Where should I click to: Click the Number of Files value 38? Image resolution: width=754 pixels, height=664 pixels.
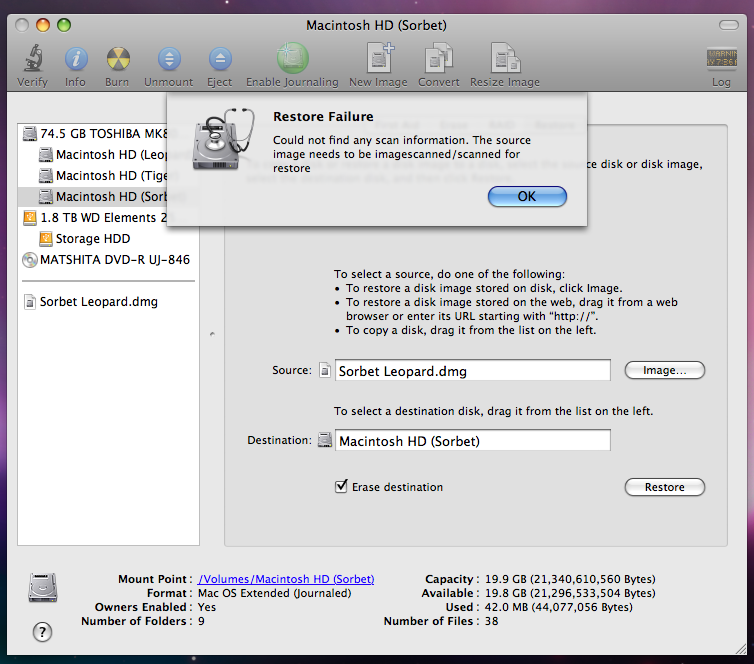click(x=491, y=621)
